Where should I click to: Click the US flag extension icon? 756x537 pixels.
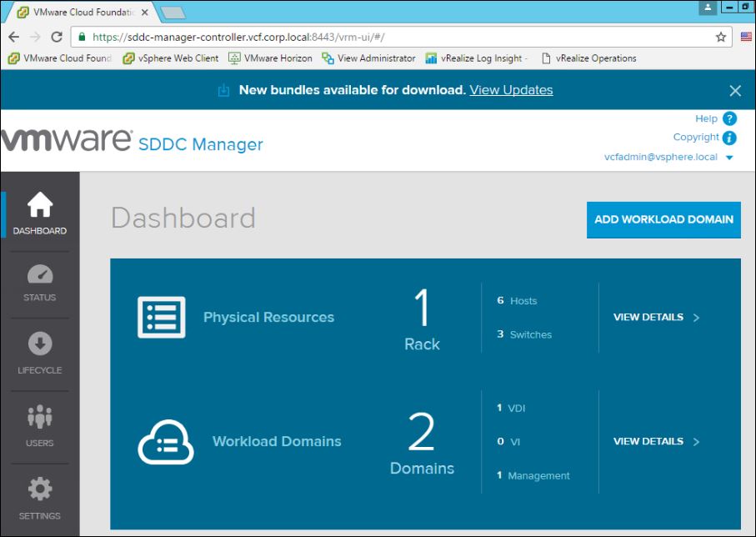pos(746,37)
